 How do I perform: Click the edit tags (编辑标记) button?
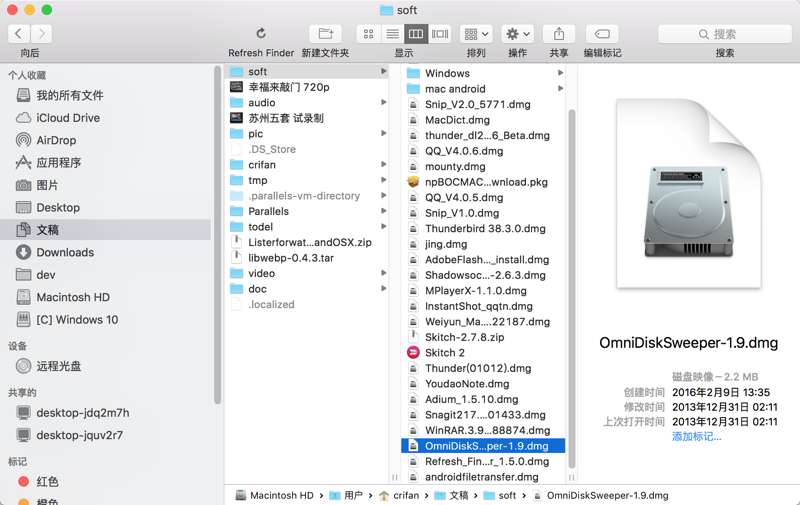click(x=602, y=34)
